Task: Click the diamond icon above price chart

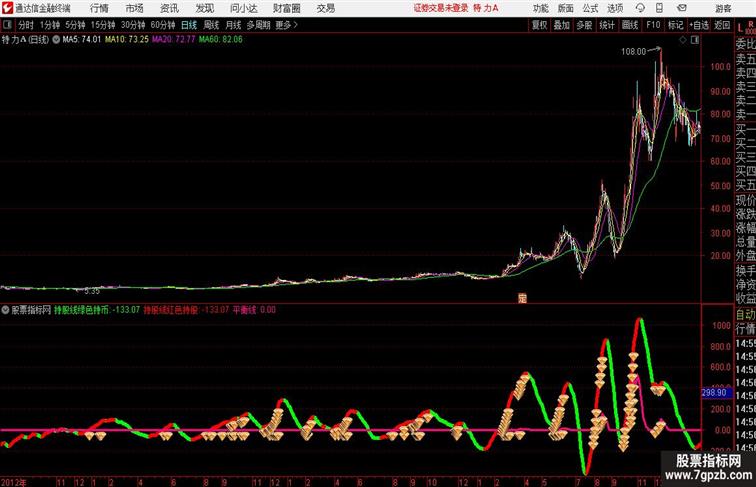Action: (x=683, y=40)
